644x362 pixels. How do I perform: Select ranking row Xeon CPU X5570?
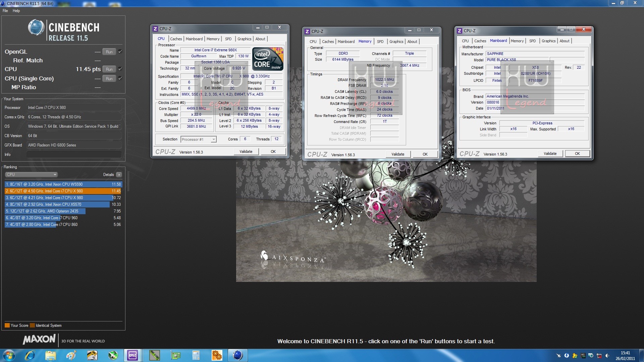(x=63, y=204)
